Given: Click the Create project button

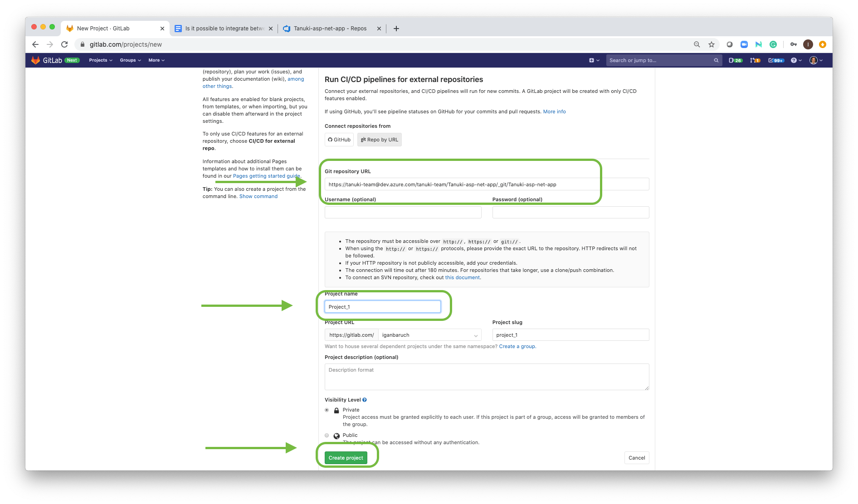Looking at the screenshot, I should (x=346, y=458).
